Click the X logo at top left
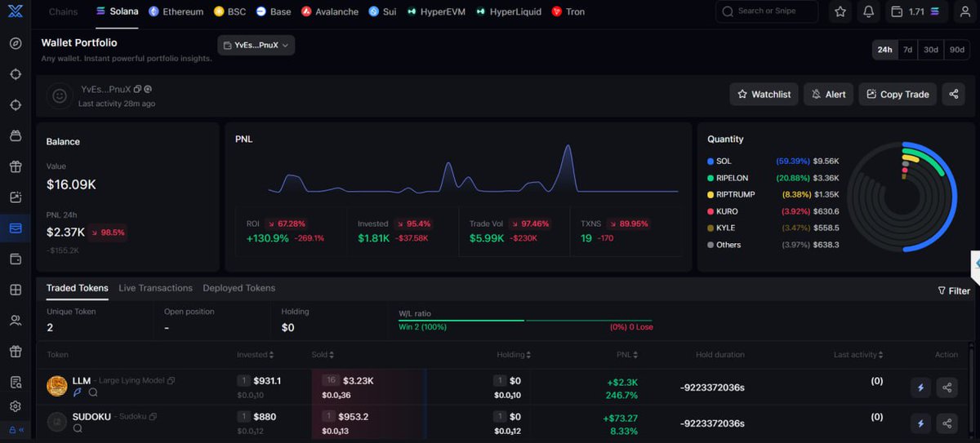 (x=15, y=11)
